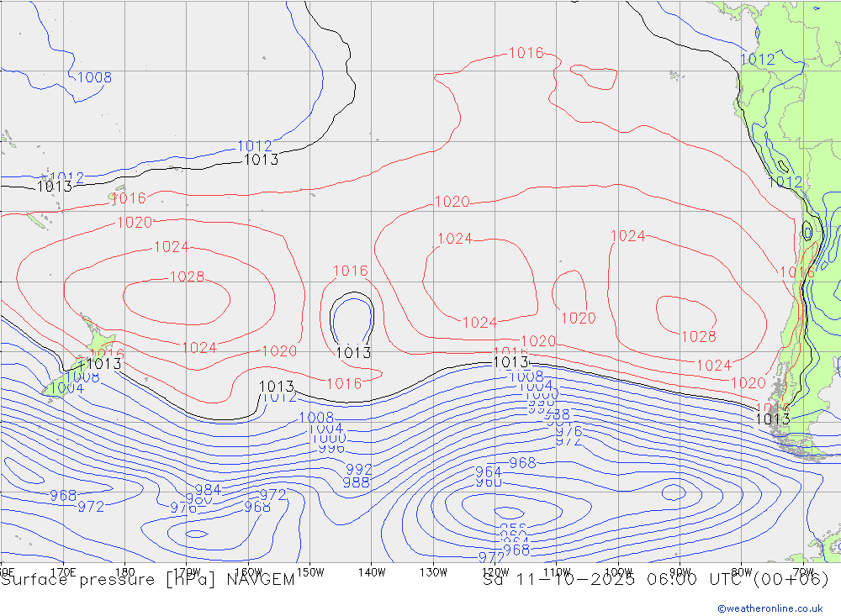Viewport: 841px width, 616px height.
Task: Click the blue 984 isobar label
Action: point(208,489)
